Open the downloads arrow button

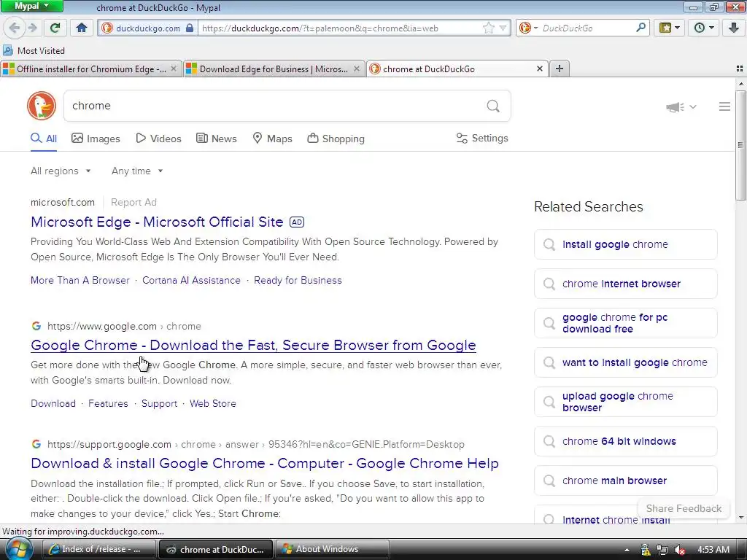(x=734, y=28)
